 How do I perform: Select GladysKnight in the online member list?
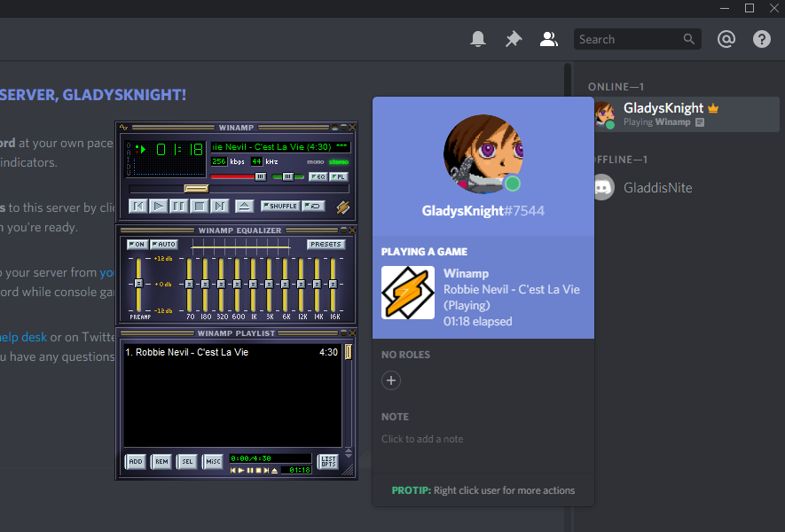pyautogui.click(x=686, y=114)
